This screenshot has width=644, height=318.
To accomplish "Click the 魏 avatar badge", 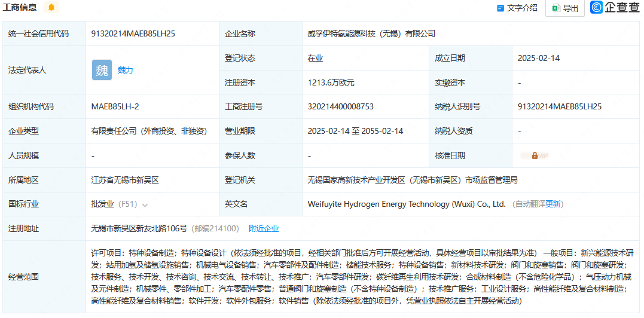I will pyautogui.click(x=102, y=70).
